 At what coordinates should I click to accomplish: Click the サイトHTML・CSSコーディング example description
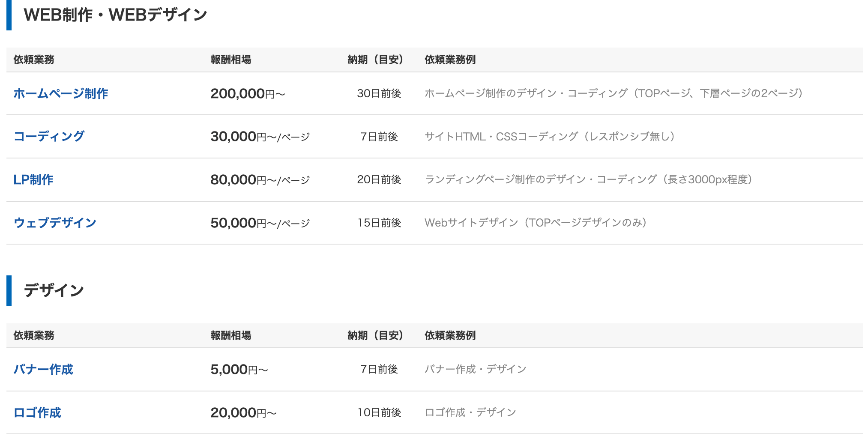point(550,137)
